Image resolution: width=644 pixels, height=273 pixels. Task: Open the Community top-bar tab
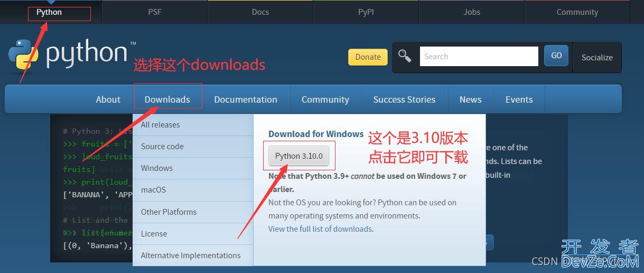point(577,12)
